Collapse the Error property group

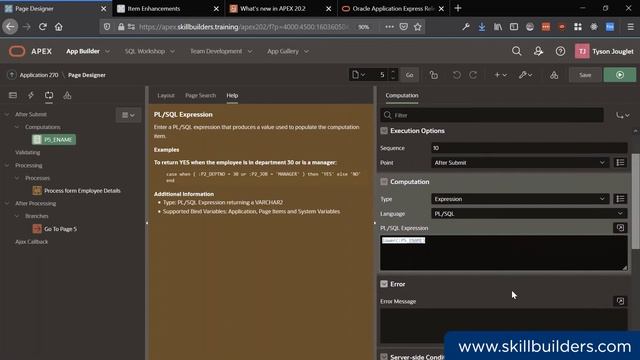(384, 284)
